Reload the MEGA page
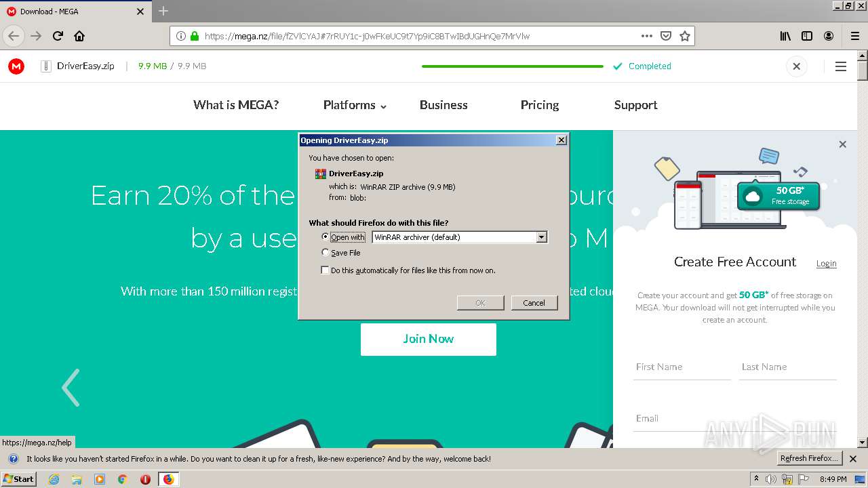The width and height of the screenshot is (868, 488). (x=58, y=36)
